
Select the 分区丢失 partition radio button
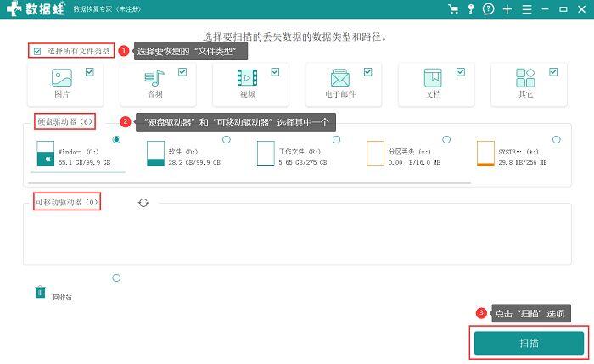(x=446, y=140)
